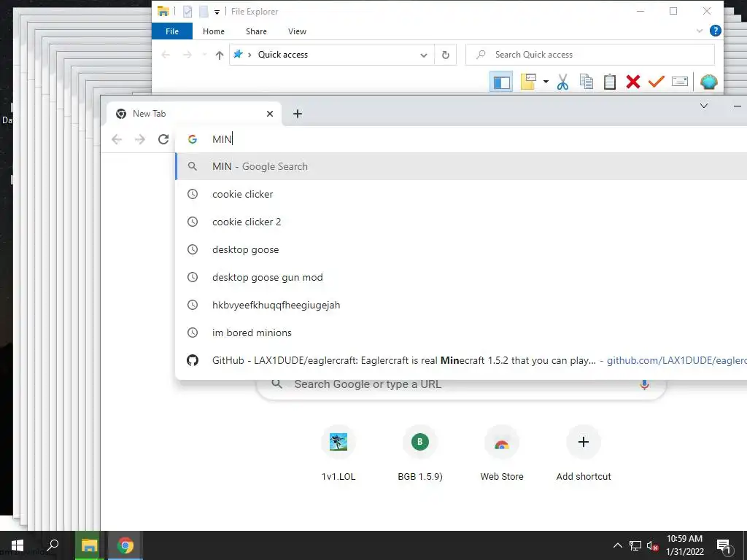Click the Paste clipboard icon in File Explorer
Screen dimensions: 747x560
[x=610, y=82]
